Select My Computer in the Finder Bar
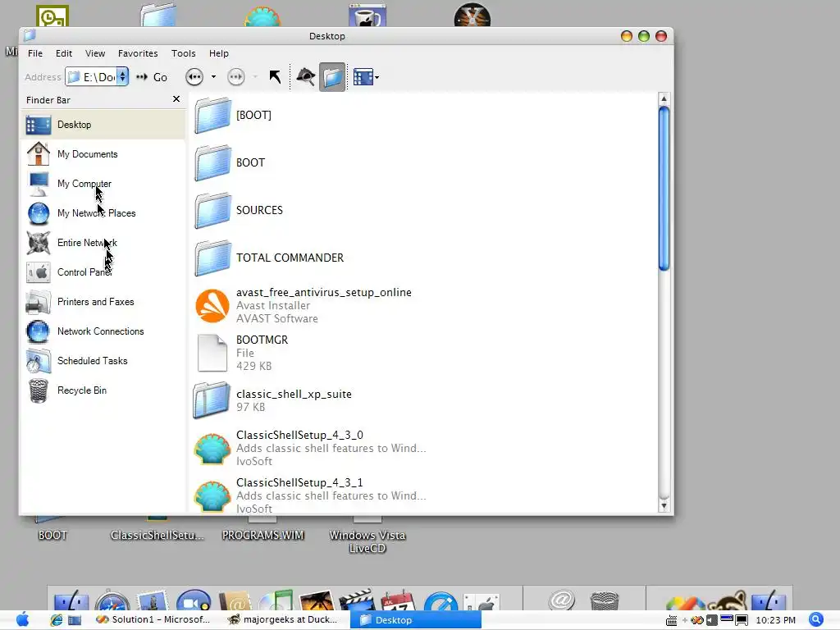The height and width of the screenshot is (630, 840). [x=103, y=184]
